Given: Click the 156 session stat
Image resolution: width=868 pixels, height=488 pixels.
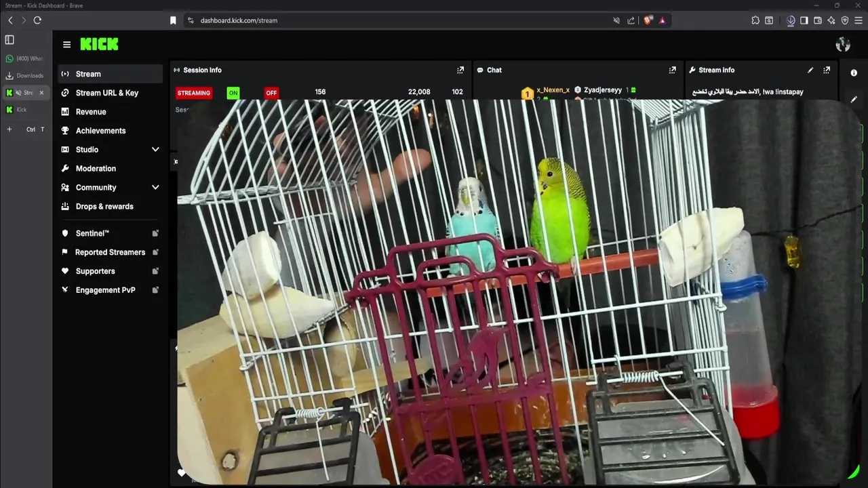Looking at the screenshot, I should pos(320,92).
